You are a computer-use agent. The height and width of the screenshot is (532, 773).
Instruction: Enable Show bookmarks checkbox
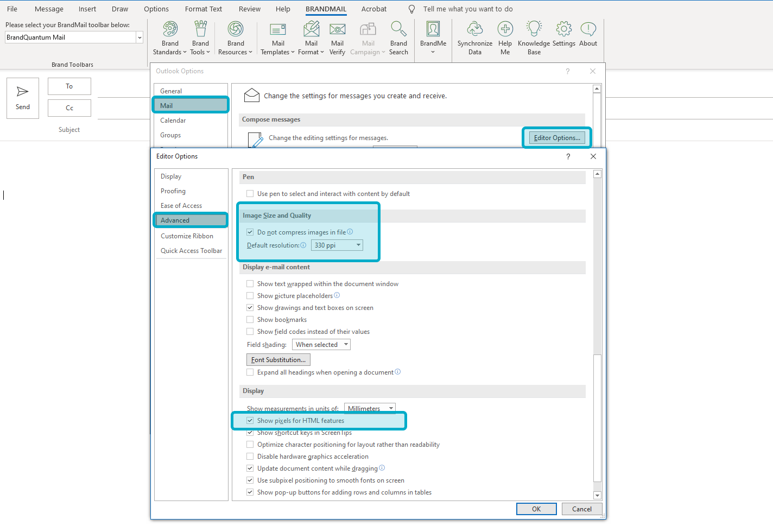(250, 319)
